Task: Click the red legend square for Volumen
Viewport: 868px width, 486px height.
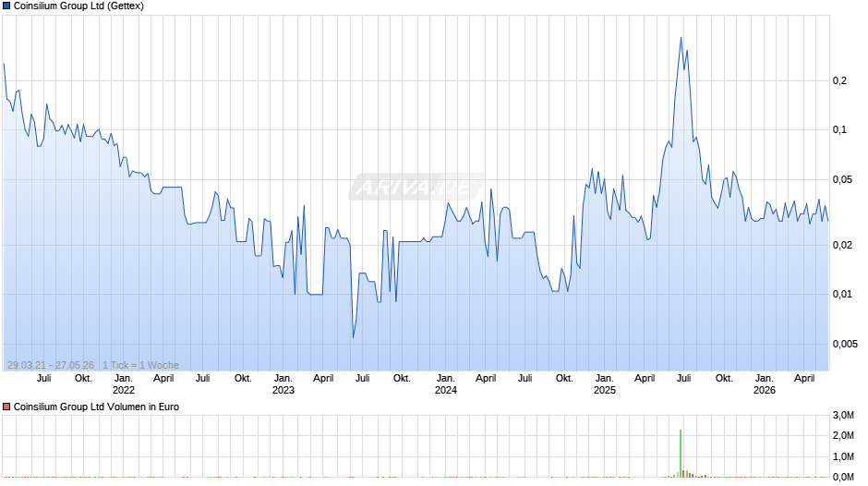Action: coord(6,407)
